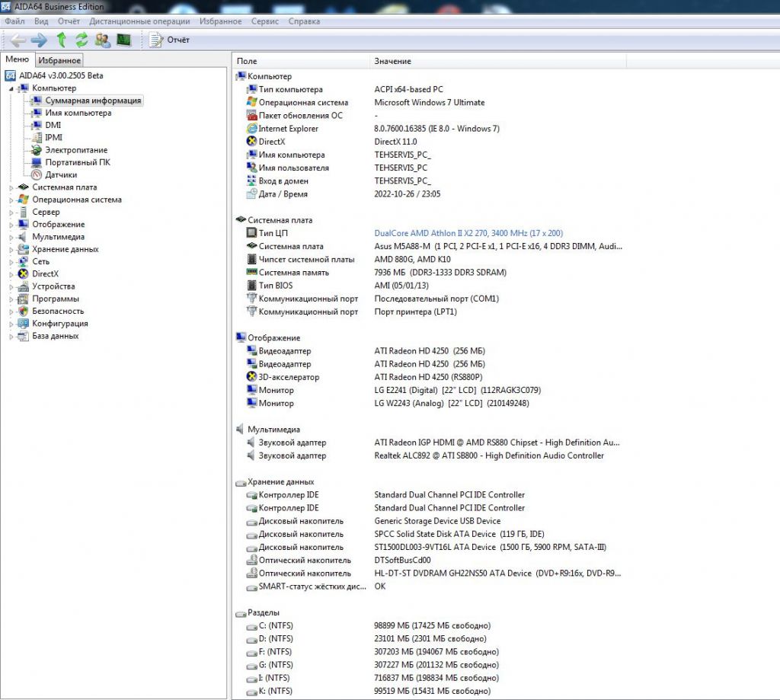
Task: Expand the Мультимедиа tree node
Action: [11, 238]
